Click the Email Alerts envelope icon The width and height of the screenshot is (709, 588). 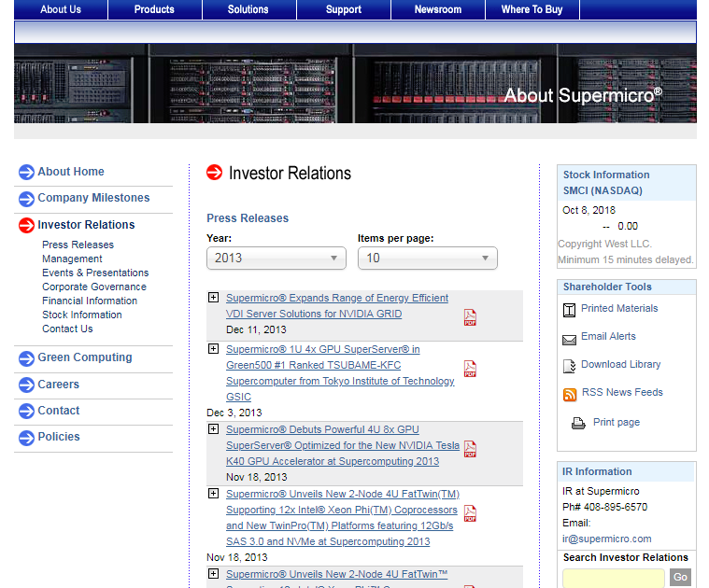[569, 340]
